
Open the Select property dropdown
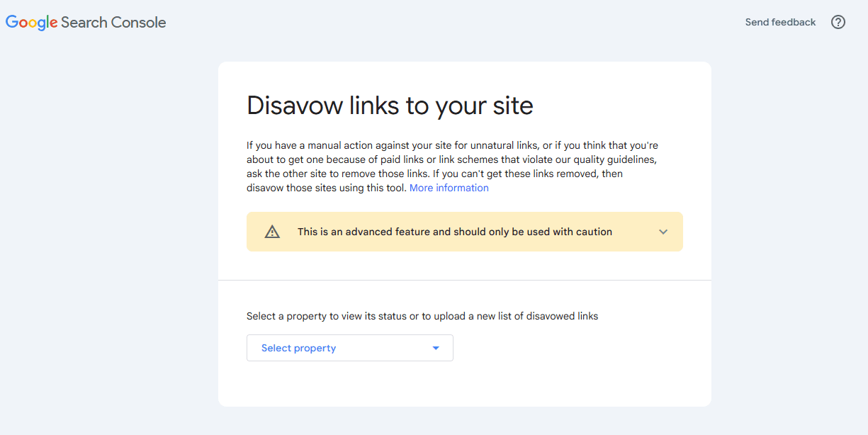tap(349, 348)
